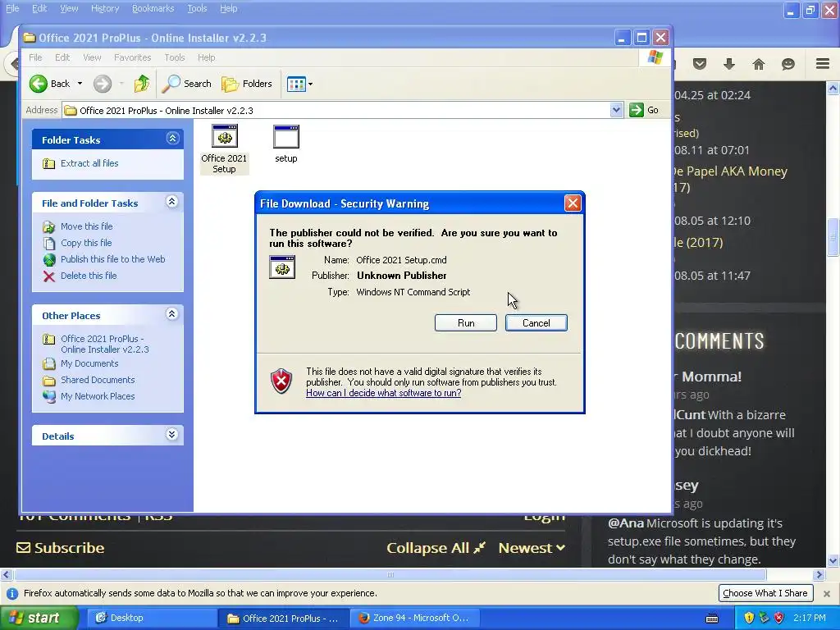This screenshot has height=630, width=840.
Task: Open Explorer Help menu
Action: point(206,57)
